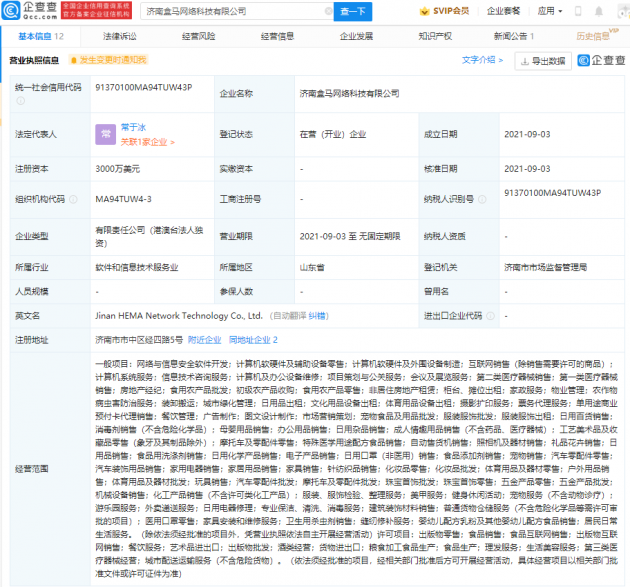Viewport: 630px width, 587px height.
Task: Select address 济南市市中区经四路5号
Action: coord(139,340)
